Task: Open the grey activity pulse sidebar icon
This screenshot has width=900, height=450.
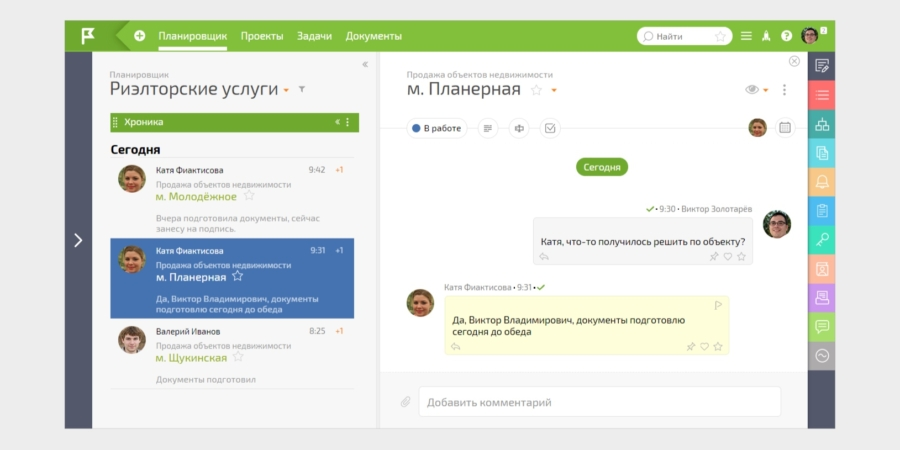Action: 822,356
